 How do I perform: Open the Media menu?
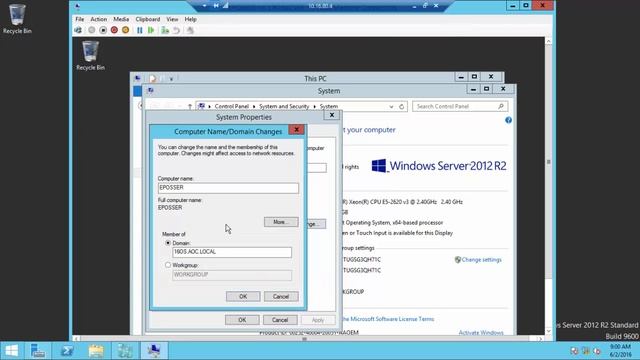(121, 19)
